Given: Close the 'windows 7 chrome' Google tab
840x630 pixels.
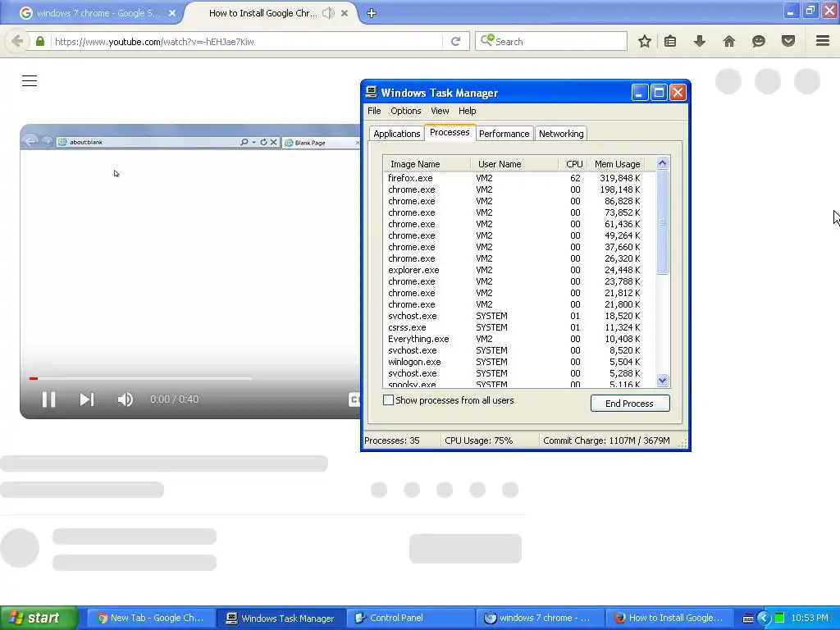Looking at the screenshot, I should point(172,13).
